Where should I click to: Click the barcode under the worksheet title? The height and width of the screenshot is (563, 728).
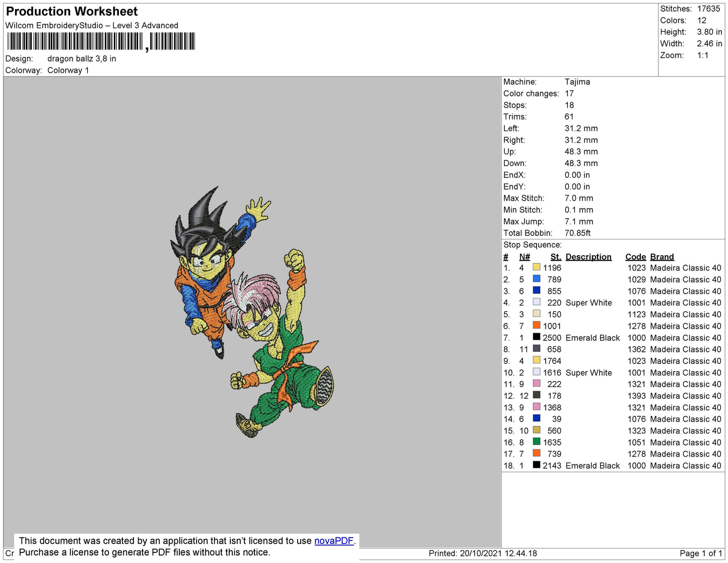101,41
